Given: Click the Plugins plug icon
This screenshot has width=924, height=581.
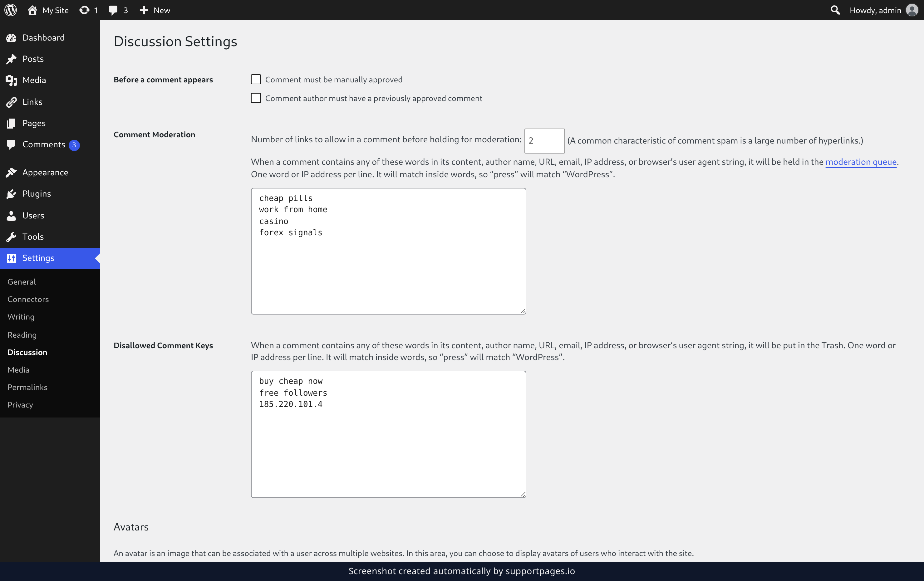Looking at the screenshot, I should point(11,194).
